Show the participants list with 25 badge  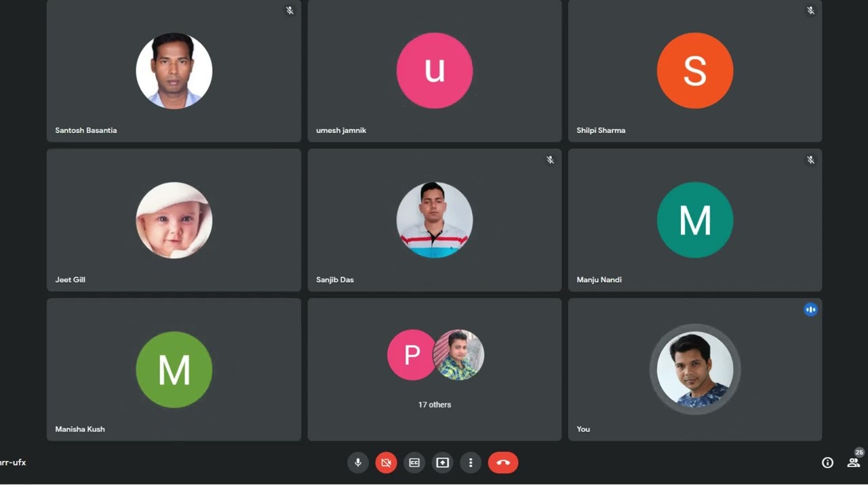pos(854,461)
